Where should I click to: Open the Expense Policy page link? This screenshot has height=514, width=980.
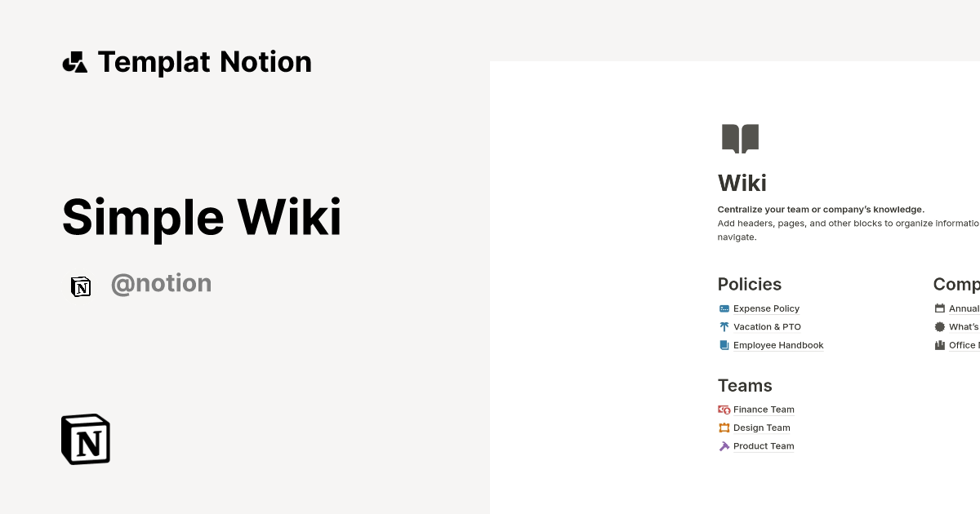pos(767,308)
